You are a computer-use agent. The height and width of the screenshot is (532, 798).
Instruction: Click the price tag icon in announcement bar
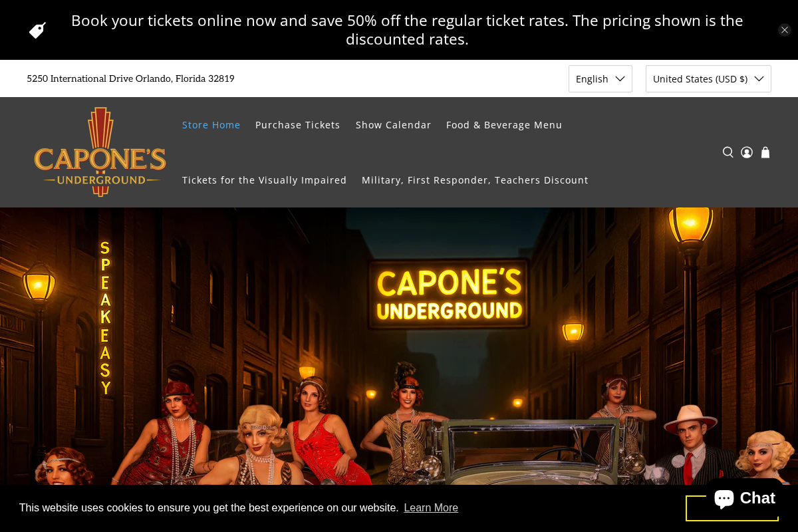point(37,29)
